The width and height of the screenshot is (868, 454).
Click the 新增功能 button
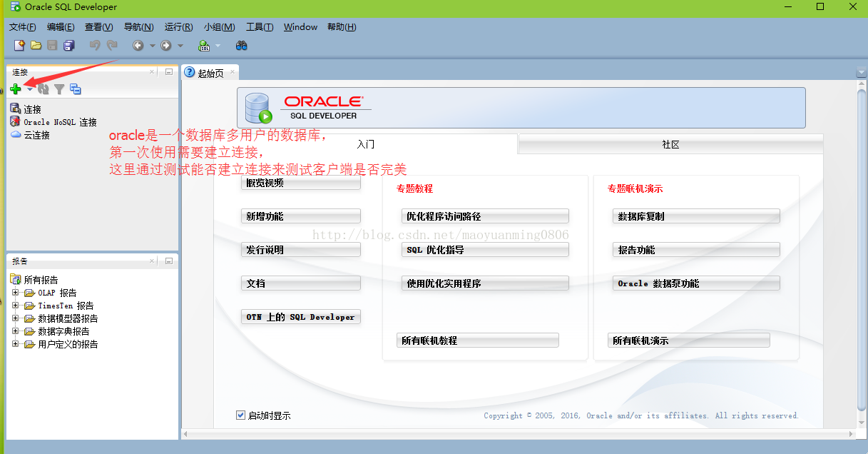(x=300, y=216)
